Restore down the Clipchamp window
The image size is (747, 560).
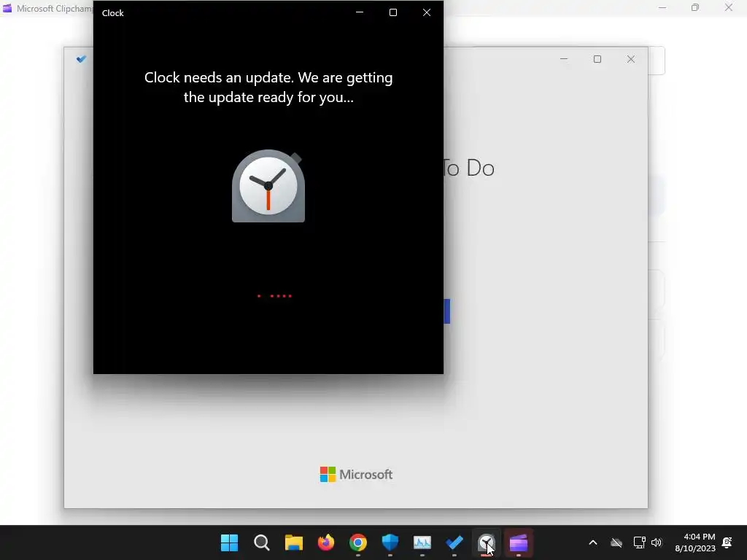[x=695, y=7]
